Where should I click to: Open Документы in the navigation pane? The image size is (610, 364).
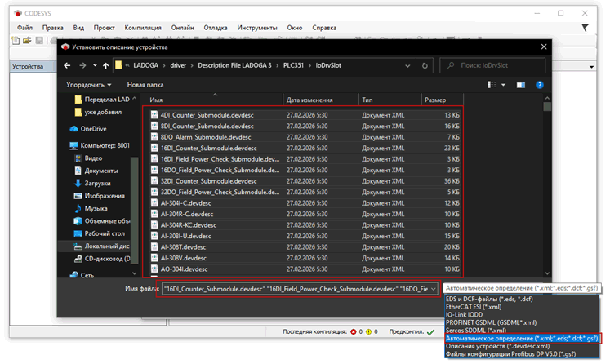[x=100, y=171]
